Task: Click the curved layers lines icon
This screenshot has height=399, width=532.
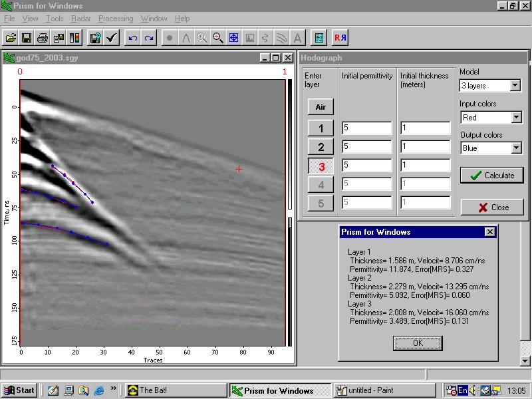Action: 281,37
